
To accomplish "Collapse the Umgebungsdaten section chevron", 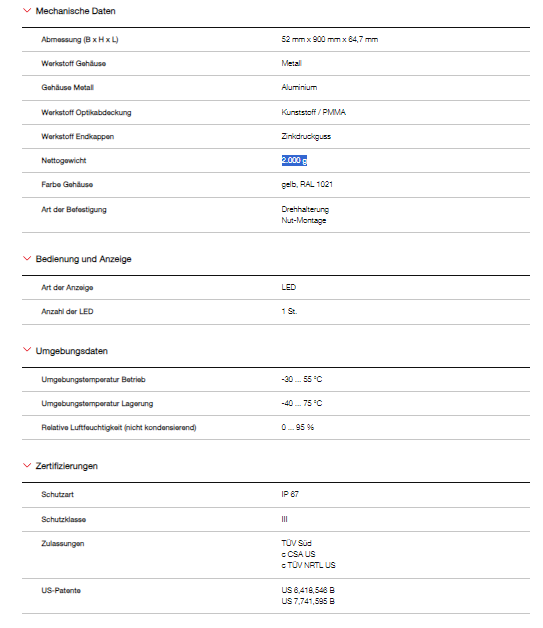I will 27,350.
